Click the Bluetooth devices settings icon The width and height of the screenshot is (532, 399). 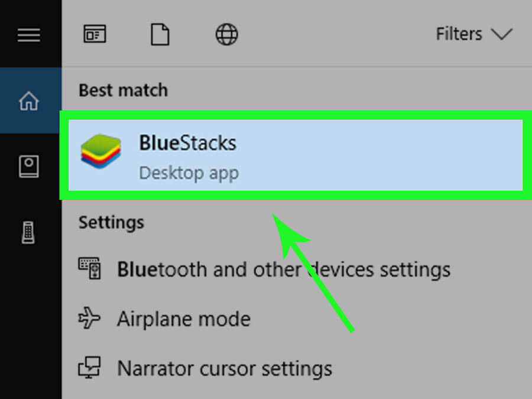click(x=90, y=268)
